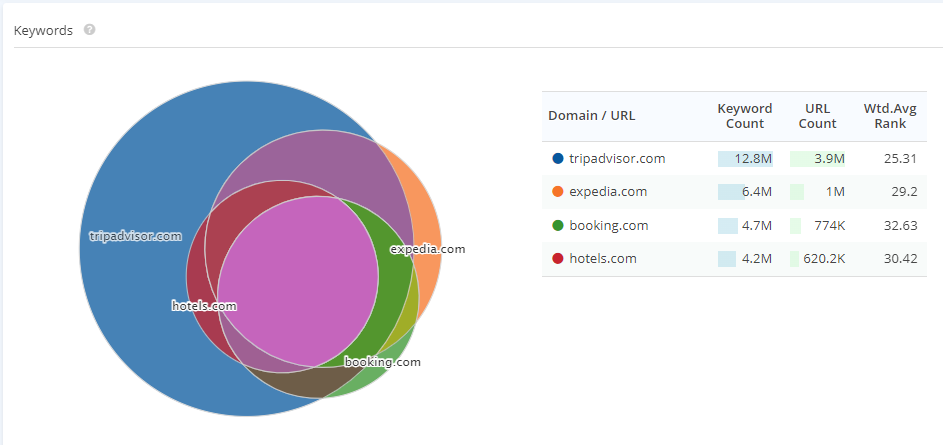Click the red hotels.com legend dot

(558, 259)
